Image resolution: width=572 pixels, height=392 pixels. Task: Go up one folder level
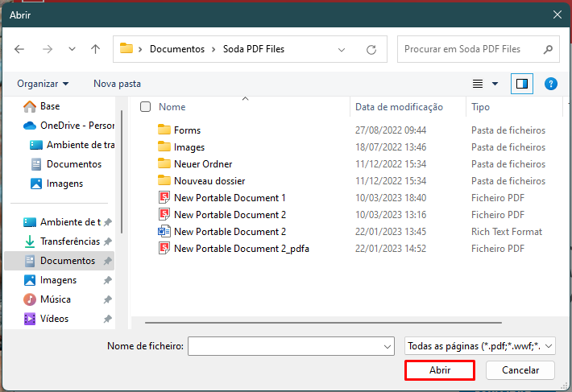coord(96,49)
